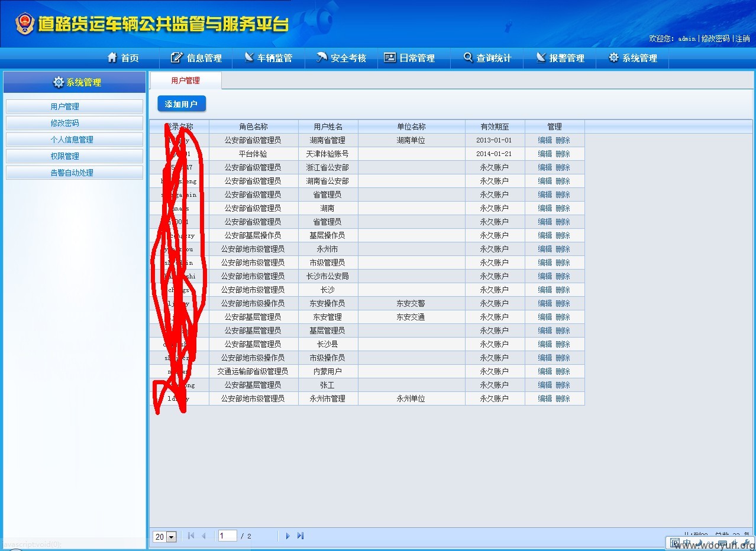Screen dimensions: 756x551
Task: Select 告警自动处理 in the sidebar
Action: click(75, 173)
